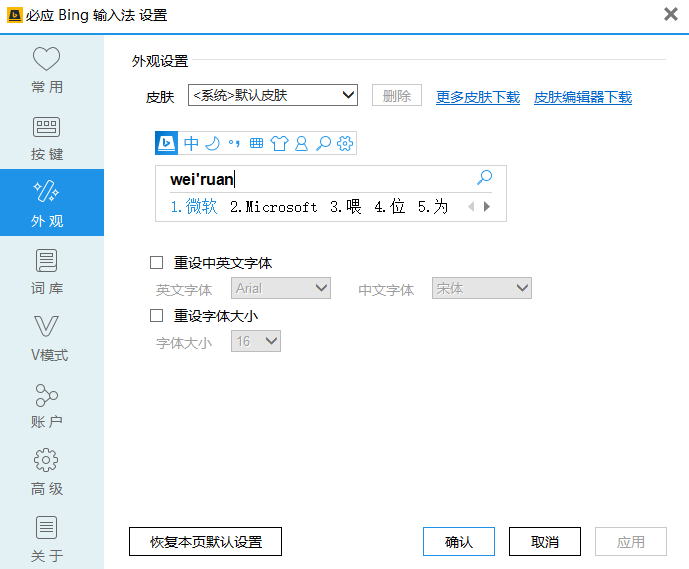Click the half-width moon icon

[212, 143]
